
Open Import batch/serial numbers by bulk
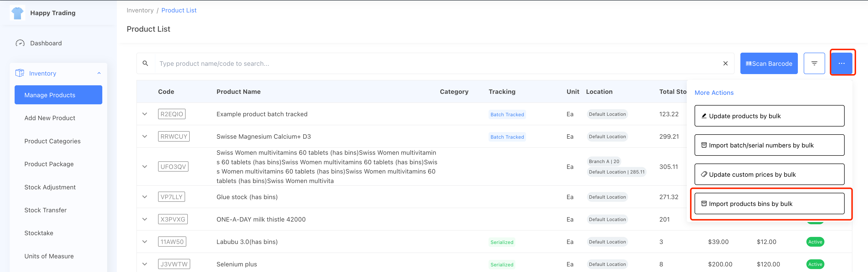tap(769, 145)
